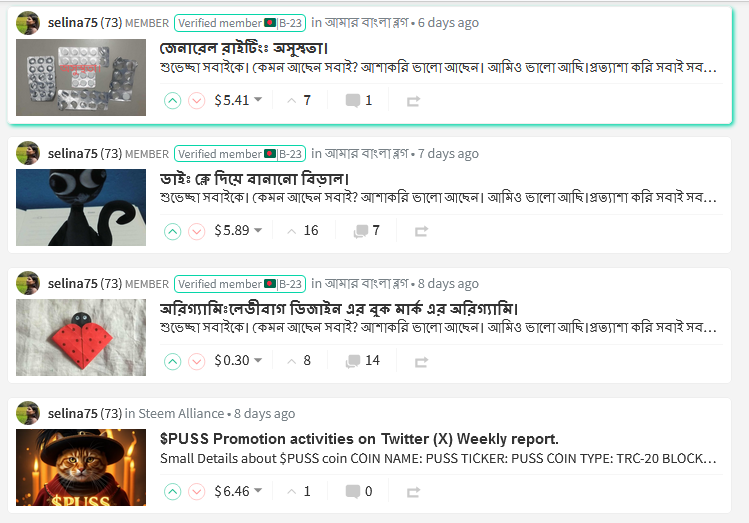This screenshot has height=523, width=749.
Task: Click the '7 days ago' timestamp
Action: tap(448, 153)
